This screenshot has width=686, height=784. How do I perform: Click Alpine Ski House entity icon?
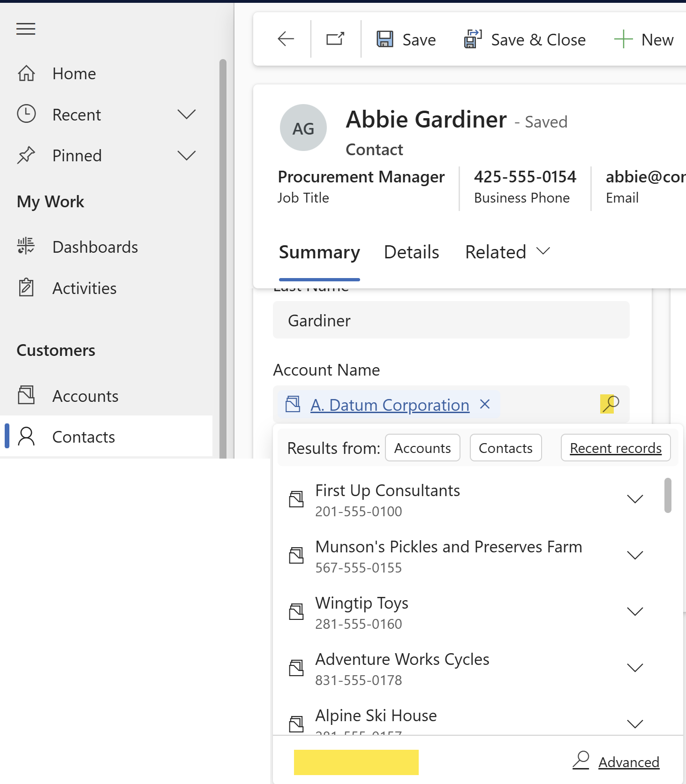[296, 724]
